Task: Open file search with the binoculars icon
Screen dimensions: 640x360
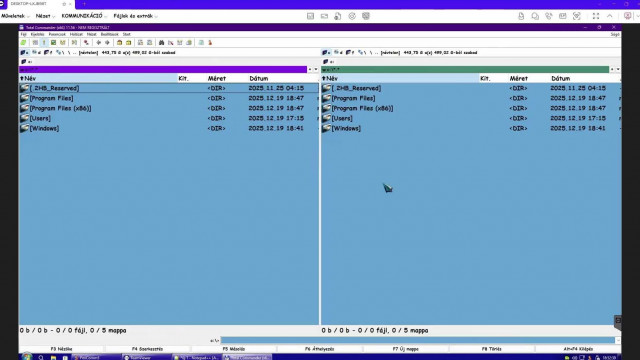Action: 161,42
